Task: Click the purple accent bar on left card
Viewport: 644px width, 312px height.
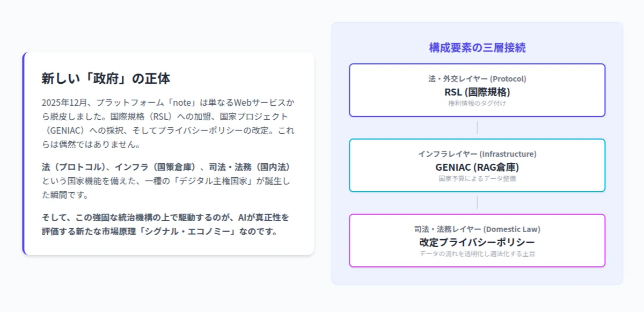Action: pyautogui.click(x=24, y=154)
